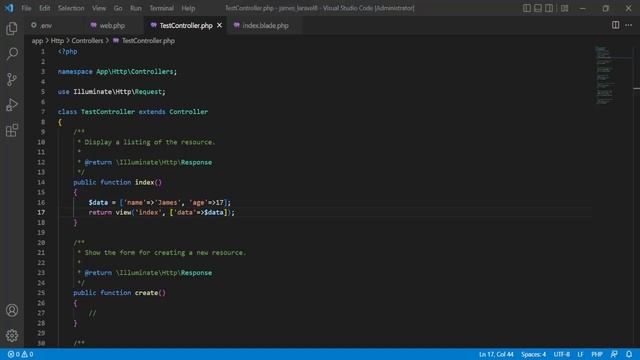Image resolution: width=640 pixels, height=360 pixels.
Task: Click the '$data = [' assignment line
Action: point(160,202)
